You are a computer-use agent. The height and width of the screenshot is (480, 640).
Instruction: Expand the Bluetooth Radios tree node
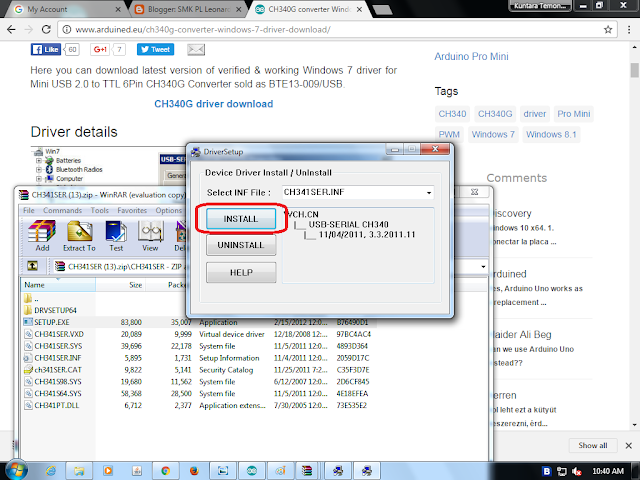click(38, 169)
